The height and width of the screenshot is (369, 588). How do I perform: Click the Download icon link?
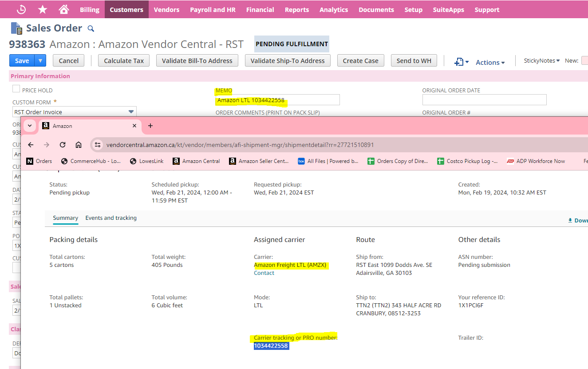coord(577,220)
